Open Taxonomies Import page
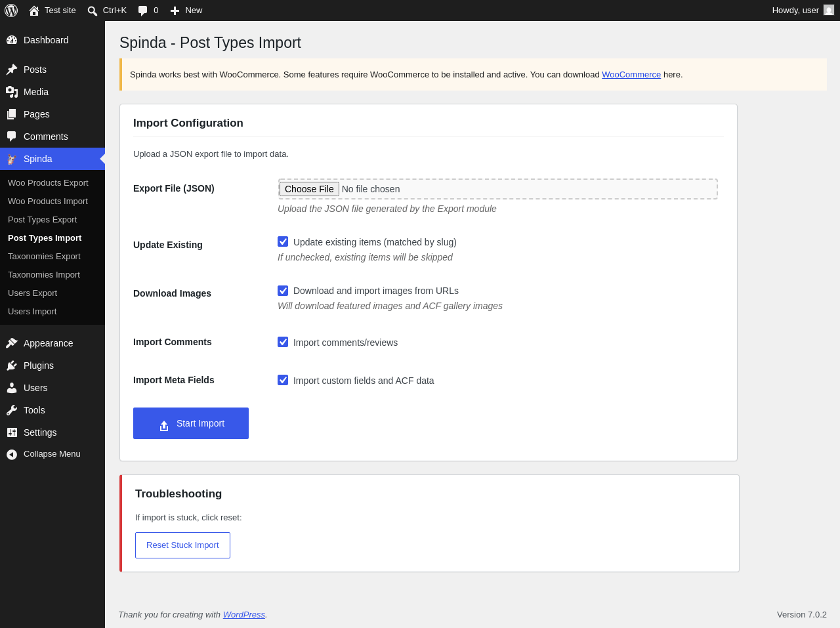 pyautogui.click(x=44, y=275)
